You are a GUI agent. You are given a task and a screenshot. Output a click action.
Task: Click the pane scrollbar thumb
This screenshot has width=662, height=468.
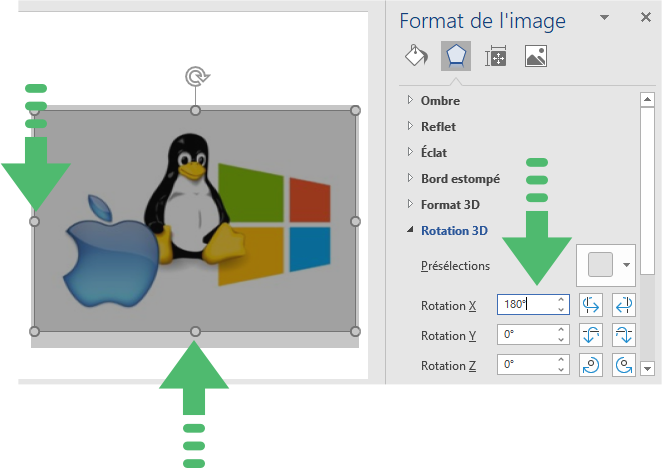click(647, 191)
